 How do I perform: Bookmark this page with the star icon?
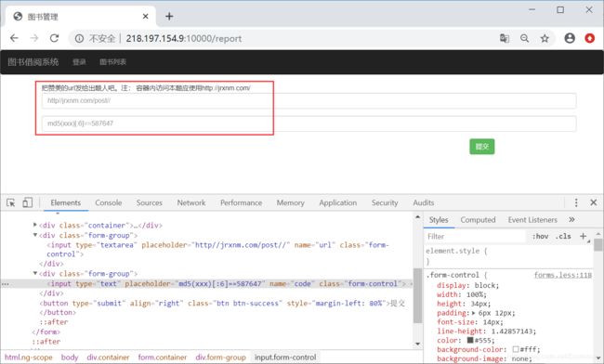pyautogui.click(x=545, y=38)
